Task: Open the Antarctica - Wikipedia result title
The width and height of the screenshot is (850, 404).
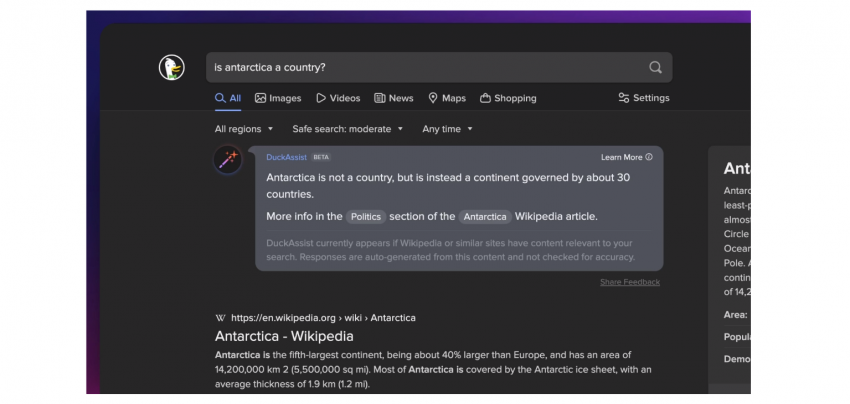Action: pos(283,336)
